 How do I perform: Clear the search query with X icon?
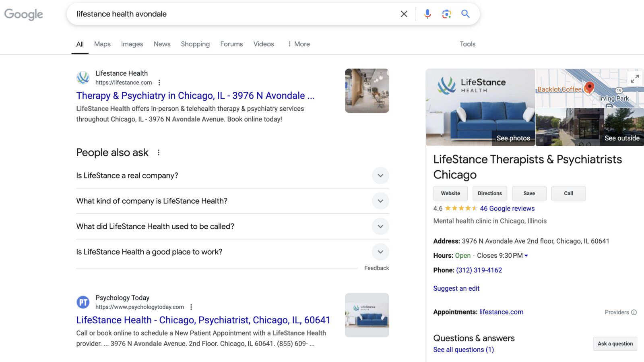tap(404, 14)
